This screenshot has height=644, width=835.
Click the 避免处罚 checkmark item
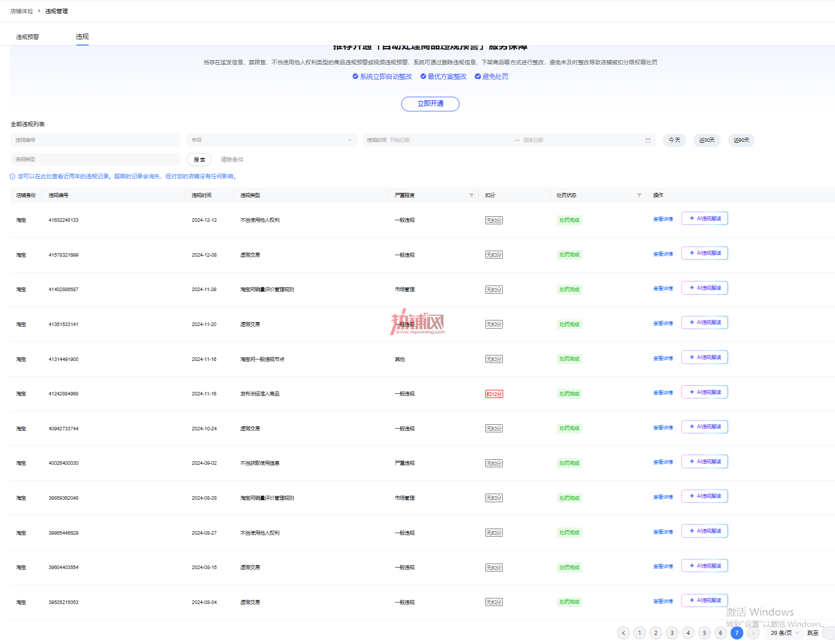click(x=491, y=76)
